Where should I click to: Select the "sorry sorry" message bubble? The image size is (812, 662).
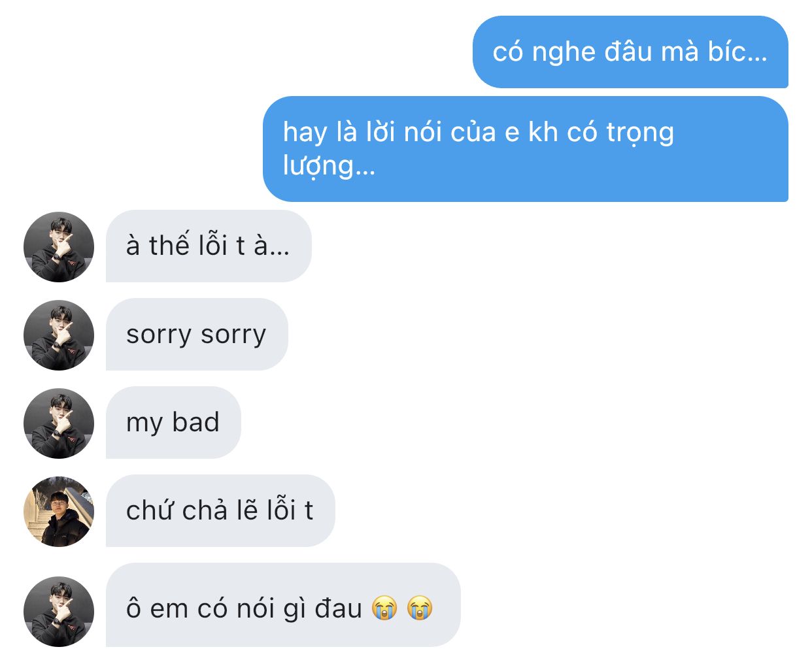tap(197, 334)
